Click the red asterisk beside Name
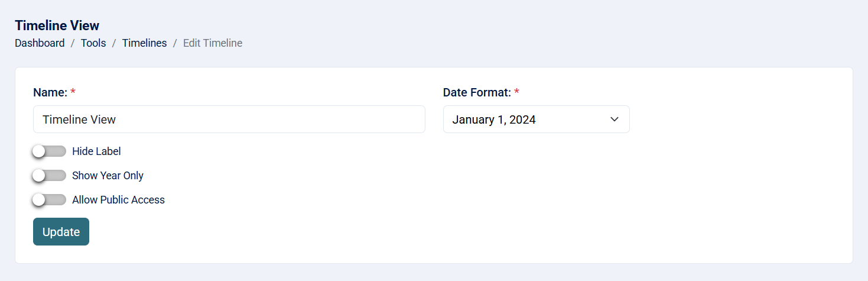868x281 pixels. (x=73, y=92)
